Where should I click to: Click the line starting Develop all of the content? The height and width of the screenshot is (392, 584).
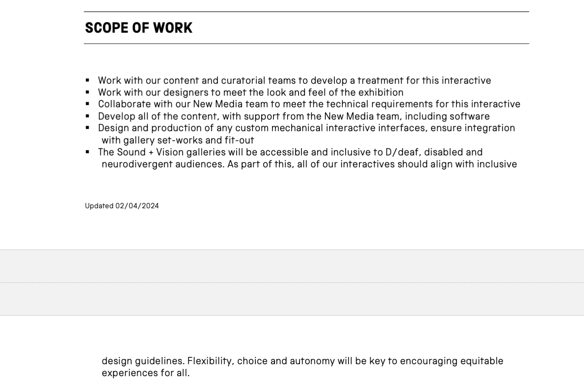(x=293, y=116)
